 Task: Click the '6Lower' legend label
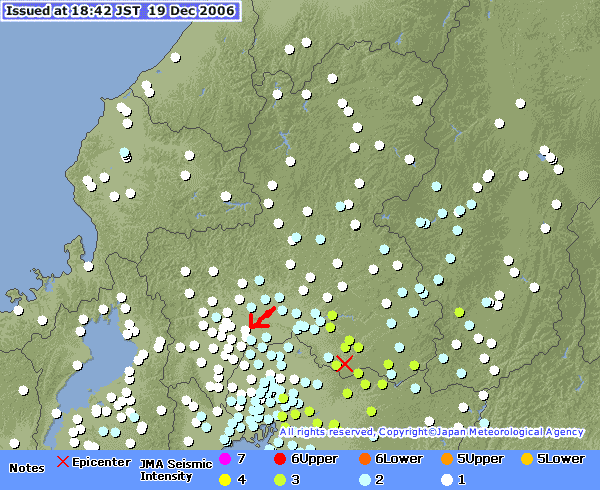point(399,459)
